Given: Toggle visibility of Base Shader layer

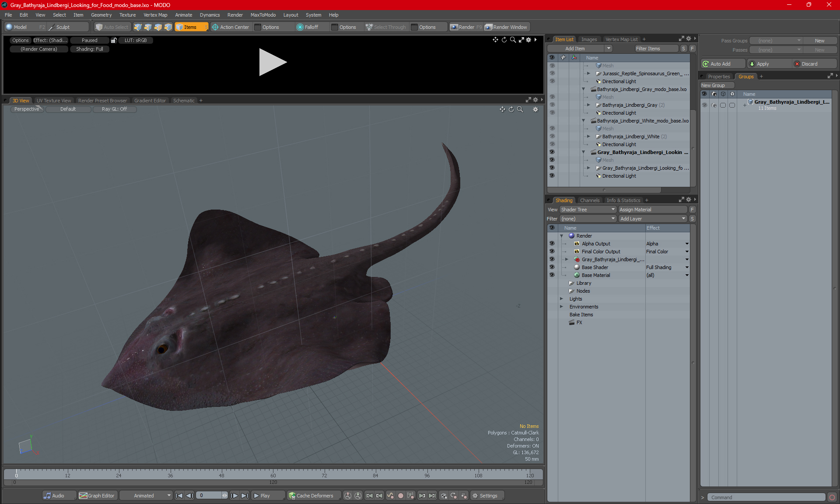Looking at the screenshot, I should [x=552, y=267].
